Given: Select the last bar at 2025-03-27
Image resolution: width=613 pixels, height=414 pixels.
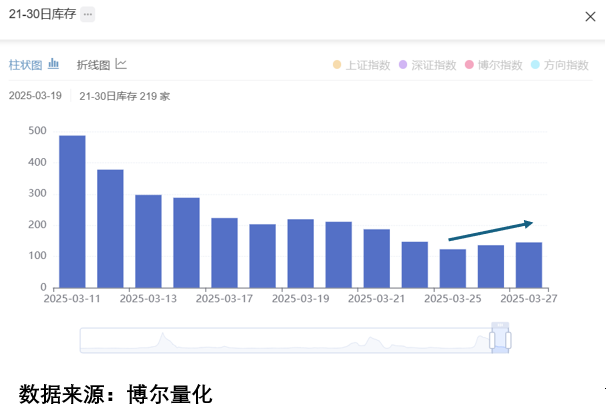Looking at the screenshot, I should (529, 265).
